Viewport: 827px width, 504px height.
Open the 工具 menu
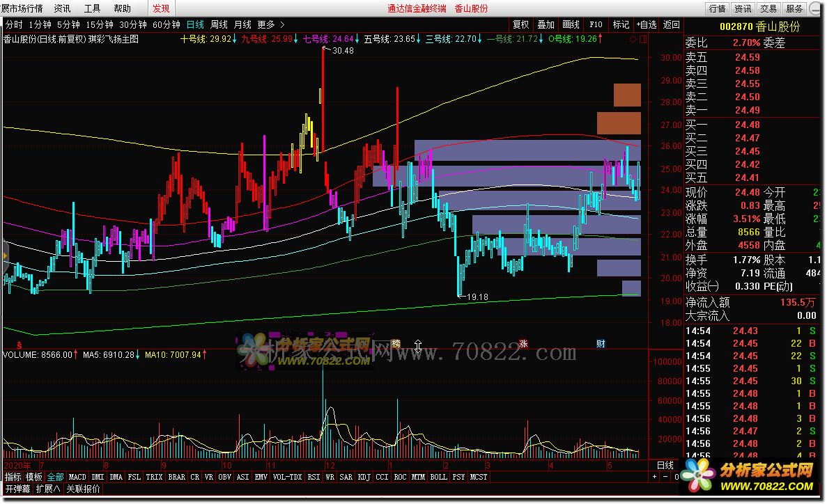[92, 8]
